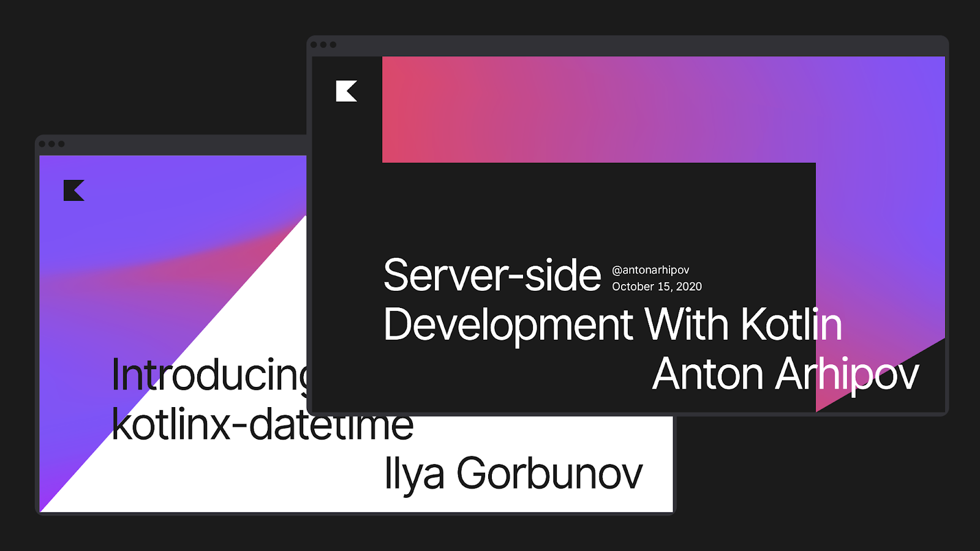Click the speaker name Anton Arhipov
The height and width of the screenshot is (551, 980).
tap(785, 374)
